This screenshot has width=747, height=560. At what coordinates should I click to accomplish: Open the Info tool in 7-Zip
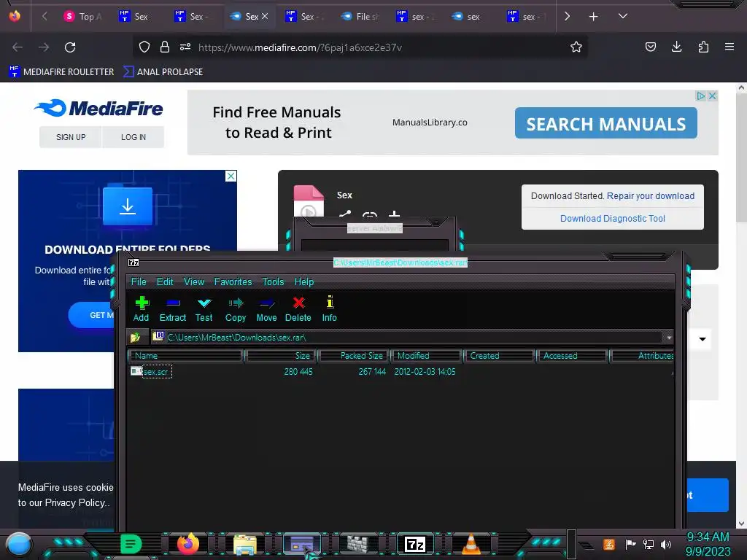point(329,309)
